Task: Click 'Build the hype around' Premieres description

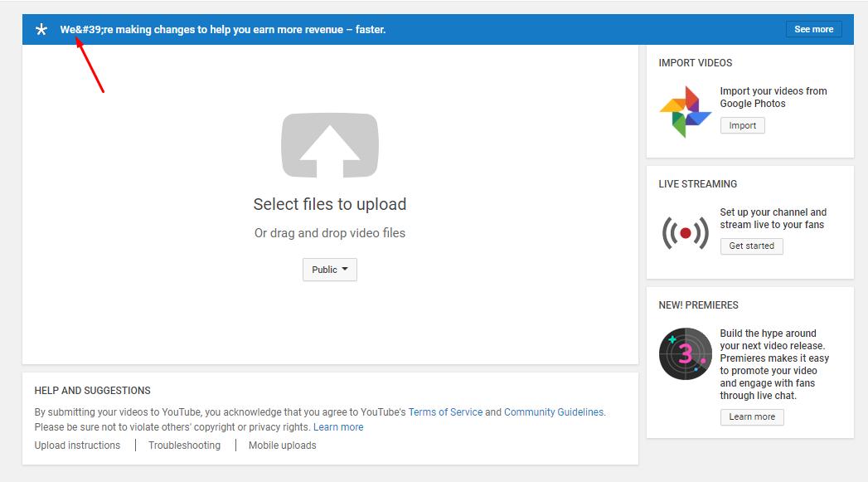Action: pos(774,364)
